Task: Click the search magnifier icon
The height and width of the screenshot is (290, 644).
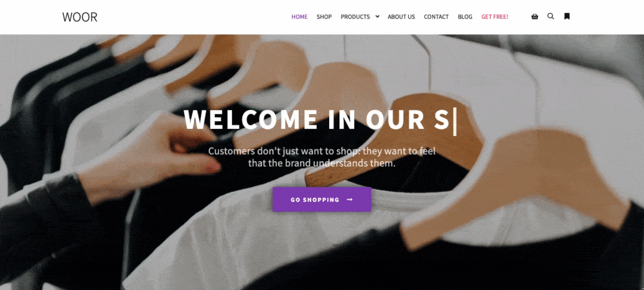Action: coord(551,16)
